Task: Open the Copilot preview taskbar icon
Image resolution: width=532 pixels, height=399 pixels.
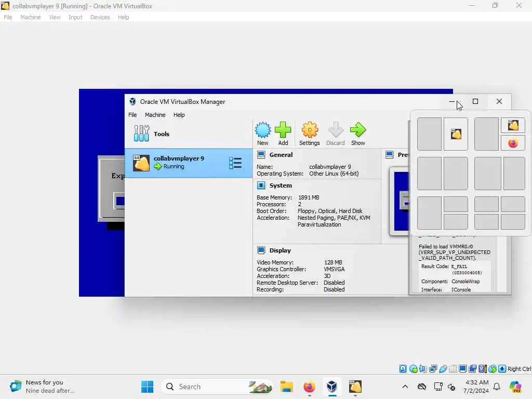Action: pos(515,387)
